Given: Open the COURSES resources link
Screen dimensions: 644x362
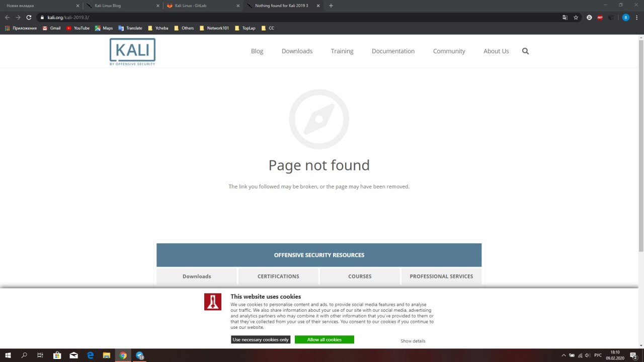Looking at the screenshot, I should point(360,276).
